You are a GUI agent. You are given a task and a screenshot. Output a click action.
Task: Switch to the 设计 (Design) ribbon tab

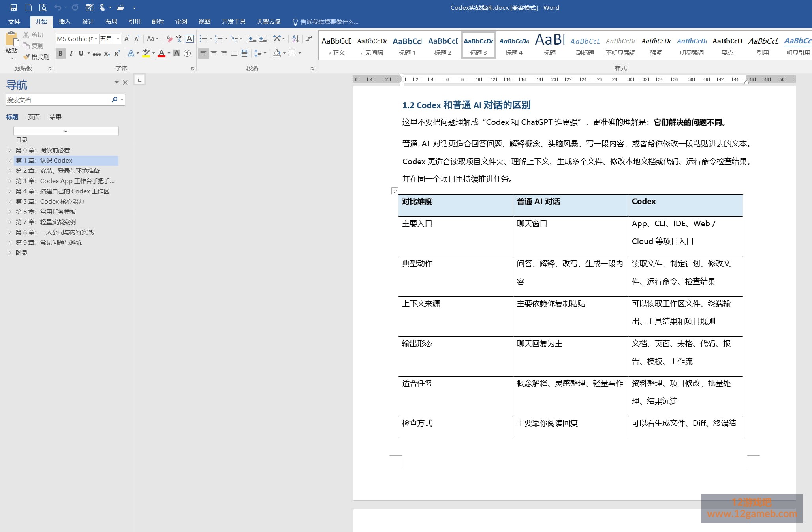pos(88,22)
